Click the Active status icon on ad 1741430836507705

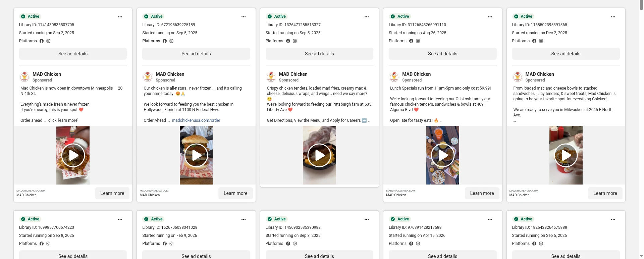(x=23, y=16)
